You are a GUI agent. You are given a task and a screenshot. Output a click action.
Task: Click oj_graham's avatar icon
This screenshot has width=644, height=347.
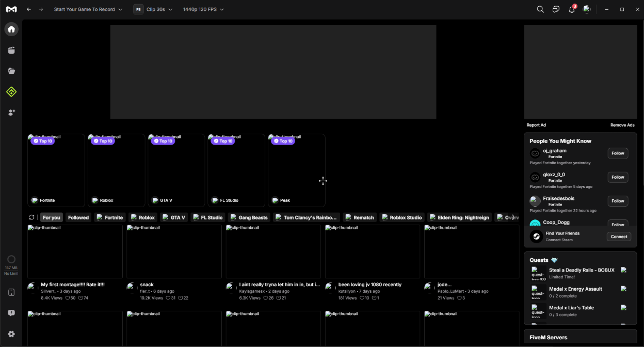535,153
